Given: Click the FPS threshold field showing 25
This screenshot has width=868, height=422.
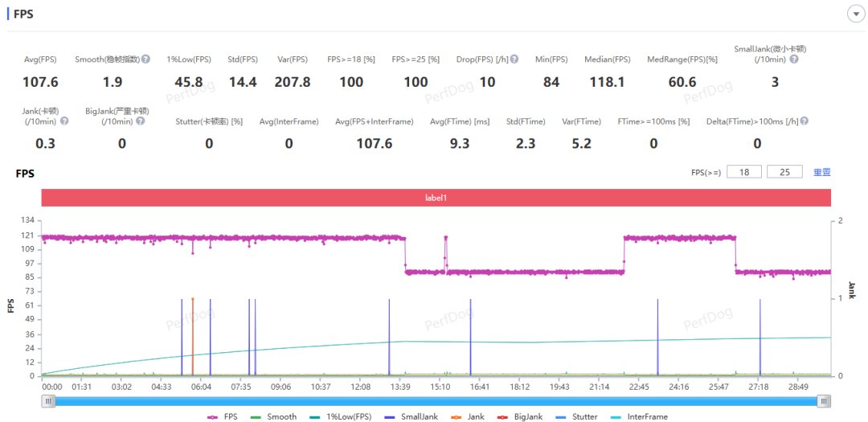Looking at the screenshot, I should coord(784,172).
